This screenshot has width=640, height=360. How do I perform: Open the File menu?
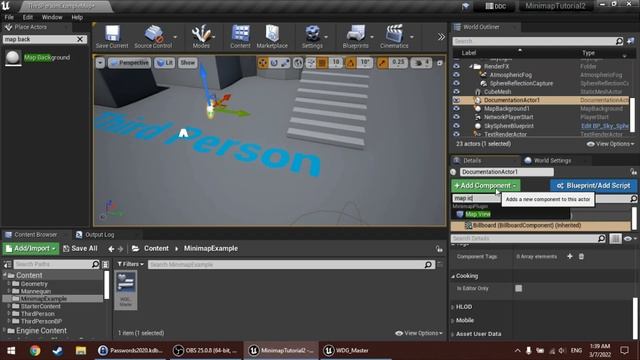[9, 17]
